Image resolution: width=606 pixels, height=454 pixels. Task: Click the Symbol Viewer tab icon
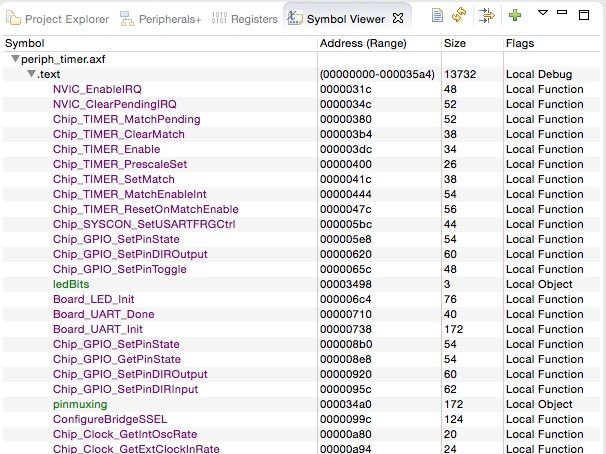click(x=294, y=18)
